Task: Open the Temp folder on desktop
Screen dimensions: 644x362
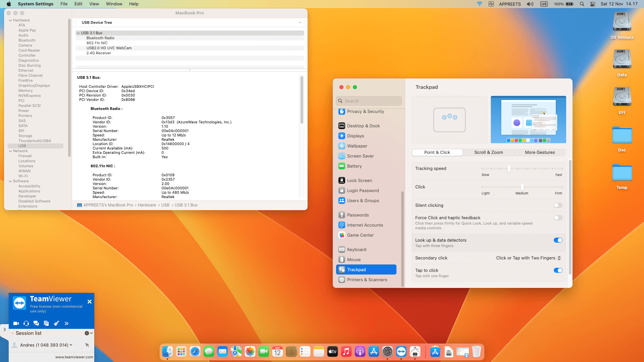Action: click(x=622, y=177)
